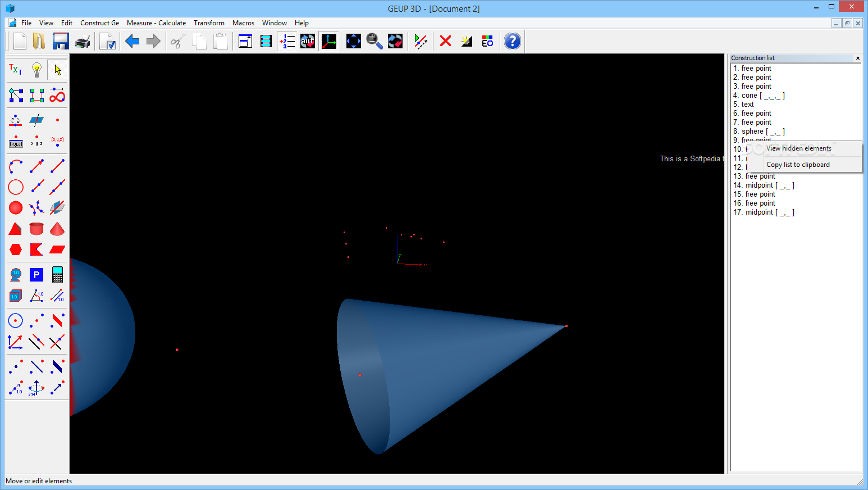Choose Copy list to clipboard
The image size is (868, 490).
(x=805, y=165)
